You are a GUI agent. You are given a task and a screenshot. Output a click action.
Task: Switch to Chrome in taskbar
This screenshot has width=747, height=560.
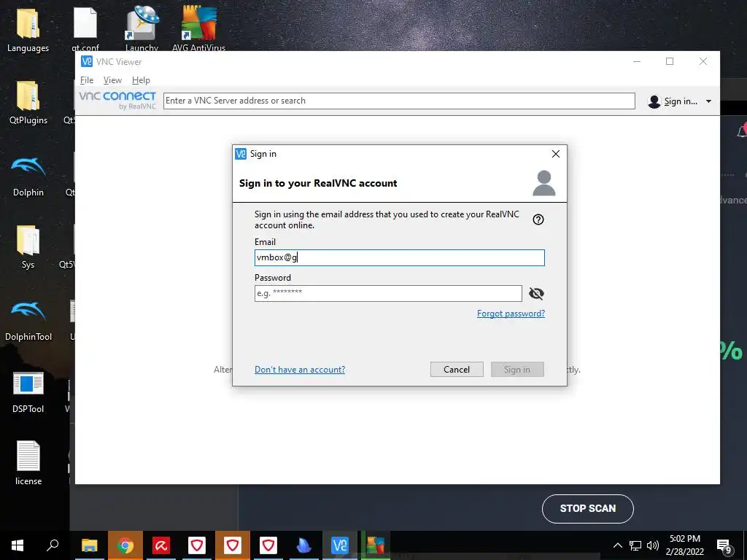point(125,545)
